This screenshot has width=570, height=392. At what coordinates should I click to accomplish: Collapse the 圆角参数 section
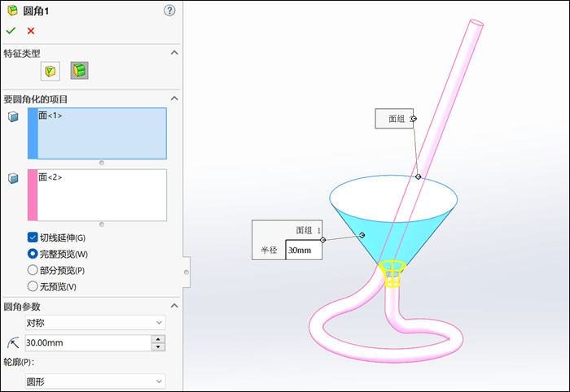(174, 306)
